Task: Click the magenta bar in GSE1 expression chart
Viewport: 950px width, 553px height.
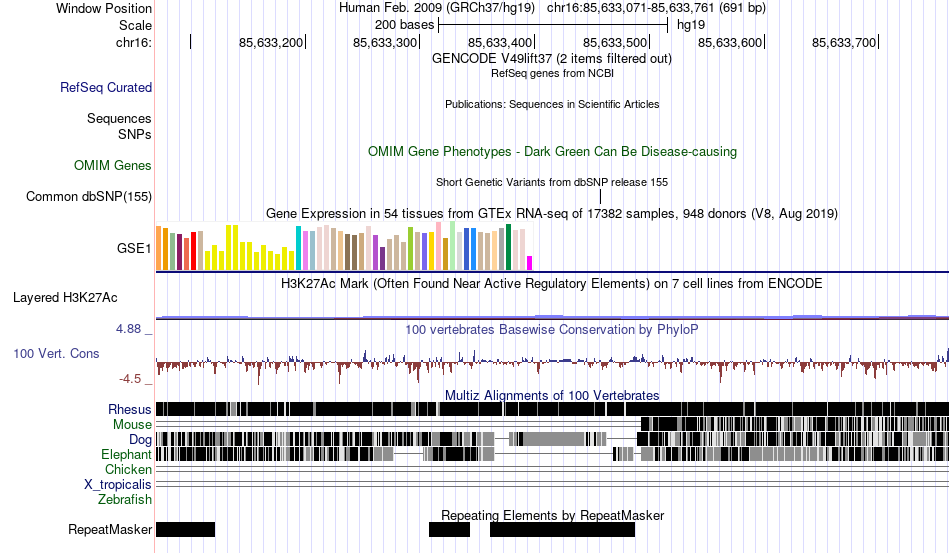Action: tap(530, 263)
